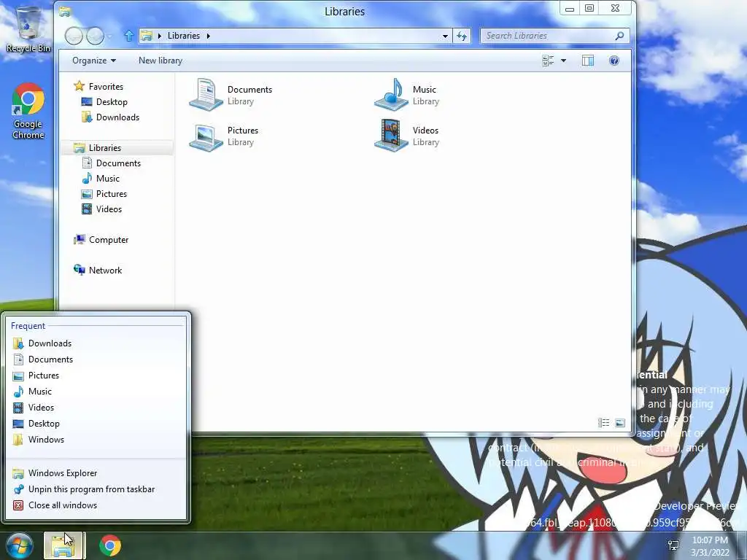The image size is (747, 560).
Task: Open the view options dropdown arrow
Action: pyautogui.click(x=564, y=61)
